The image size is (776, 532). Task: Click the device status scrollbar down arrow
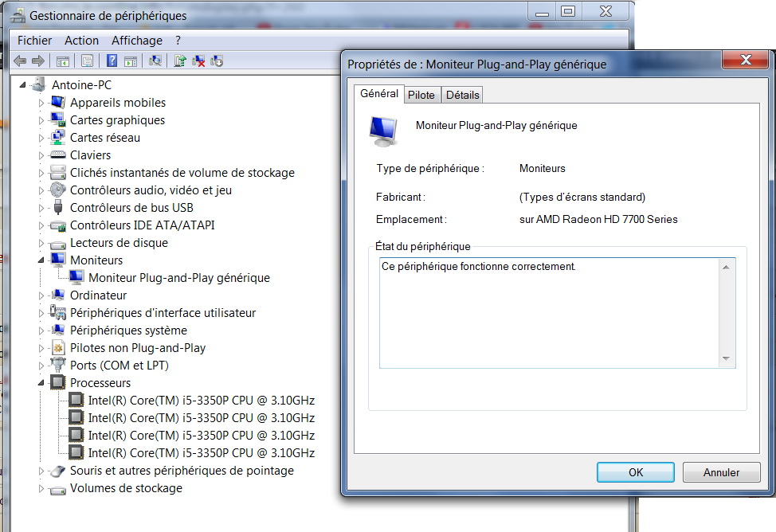[726, 359]
